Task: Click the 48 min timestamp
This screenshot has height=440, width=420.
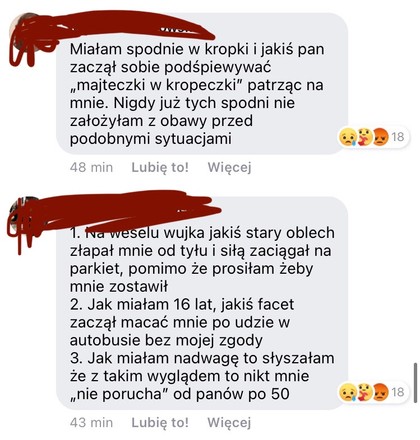Action: pos(91,167)
